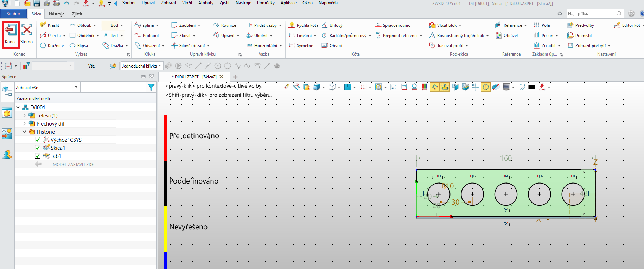Open the Obdélník dropdown arrow
This screenshot has height=269, width=644.
pyautogui.click(x=98, y=36)
